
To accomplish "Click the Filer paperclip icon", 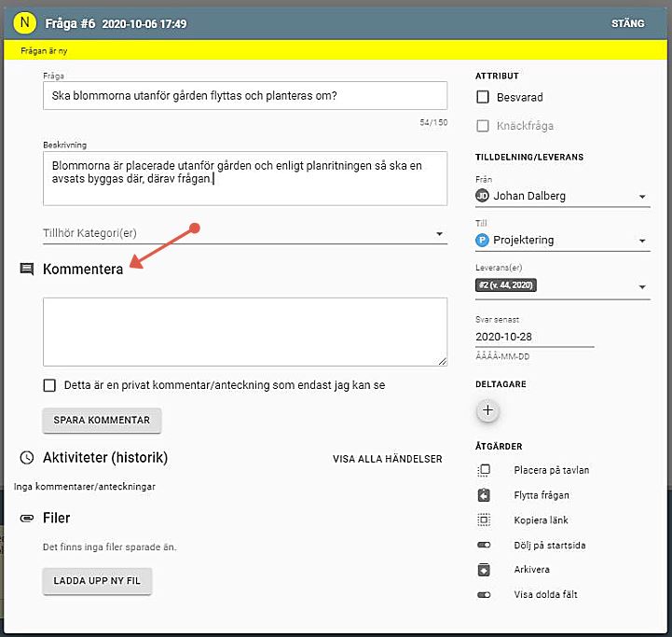I will point(27,518).
